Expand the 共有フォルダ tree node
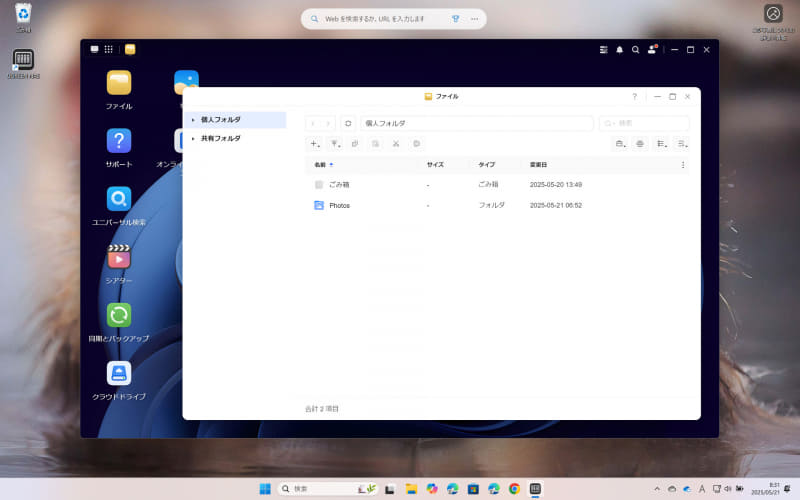 click(193, 139)
